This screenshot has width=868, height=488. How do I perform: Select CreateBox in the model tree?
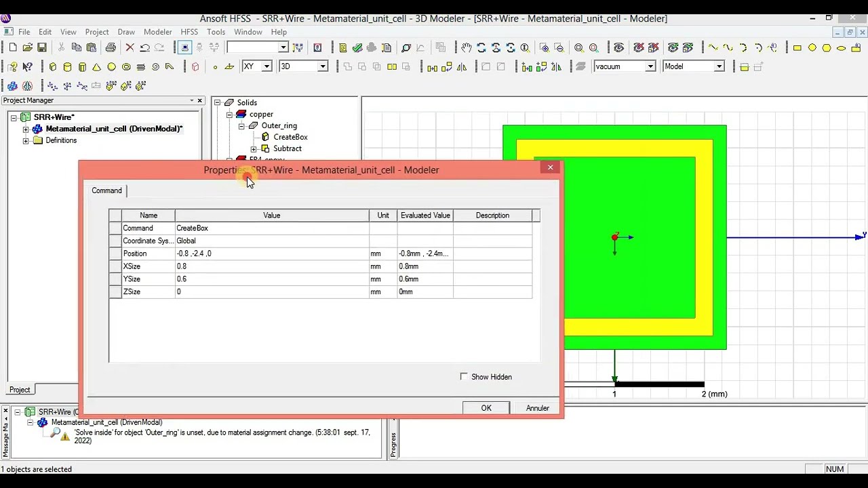pos(290,138)
